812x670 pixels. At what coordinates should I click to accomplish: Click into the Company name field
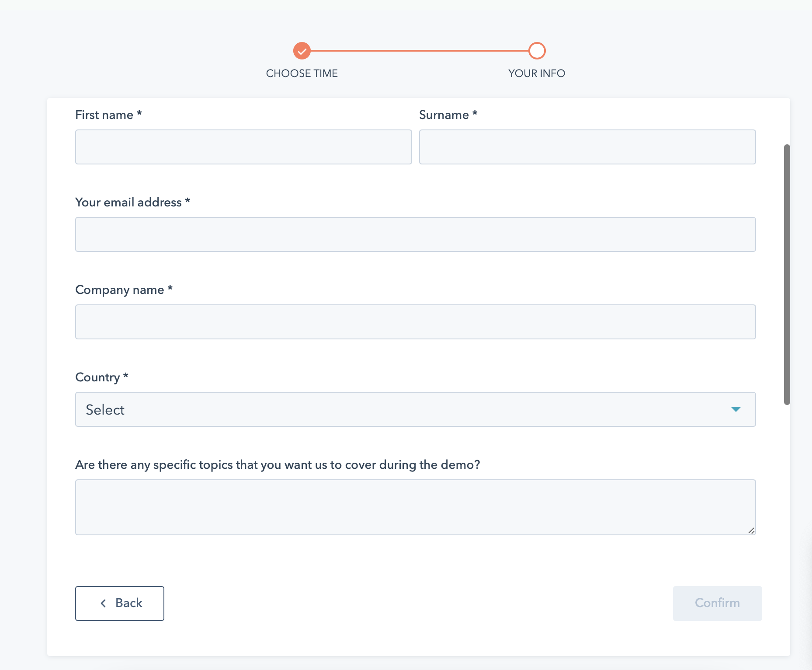tap(415, 322)
